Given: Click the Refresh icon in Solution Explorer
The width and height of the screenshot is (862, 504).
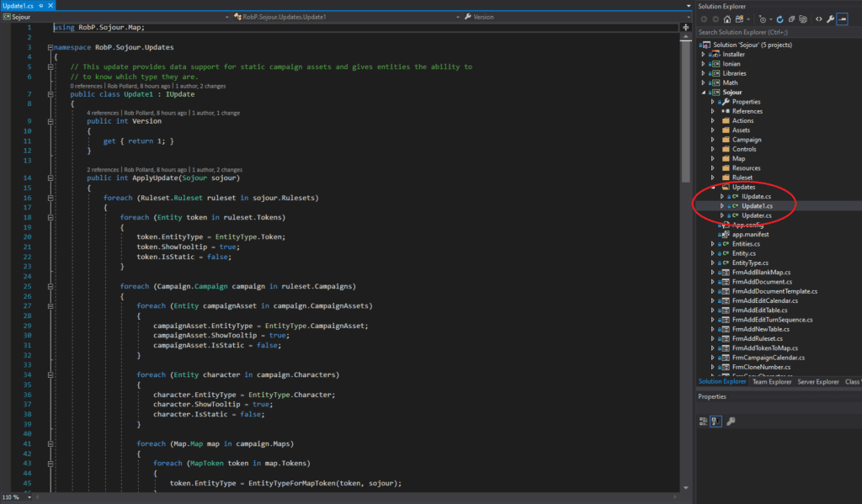Looking at the screenshot, I should coord(780,19).
